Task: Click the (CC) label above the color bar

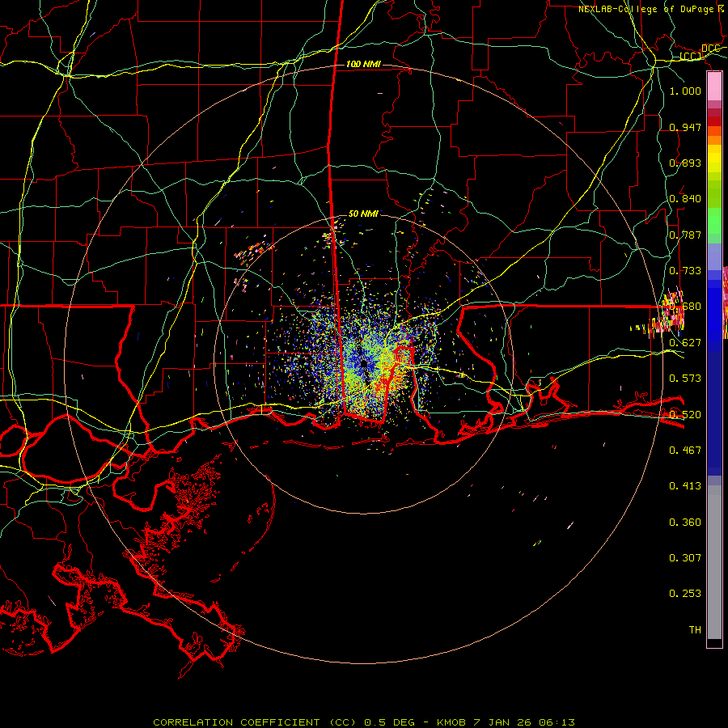Action: (691, 57)
